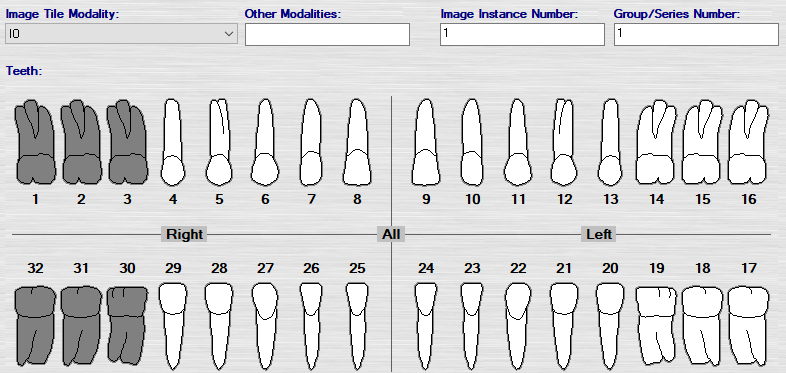This screenshot has height=373, width=786.
Task: Select lower canine tooth 27
Action: coord(265,327)
